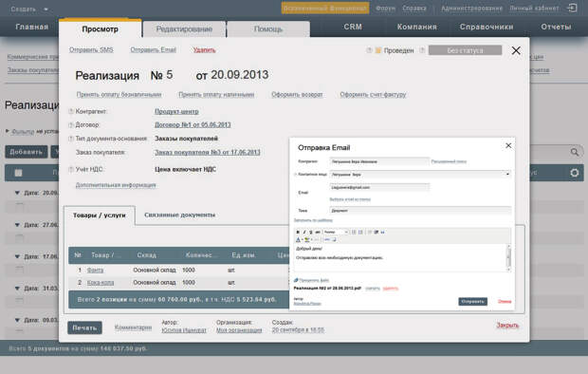Click highlight color icon in email editor
This screenshot has width=588, height=374.
306,239
